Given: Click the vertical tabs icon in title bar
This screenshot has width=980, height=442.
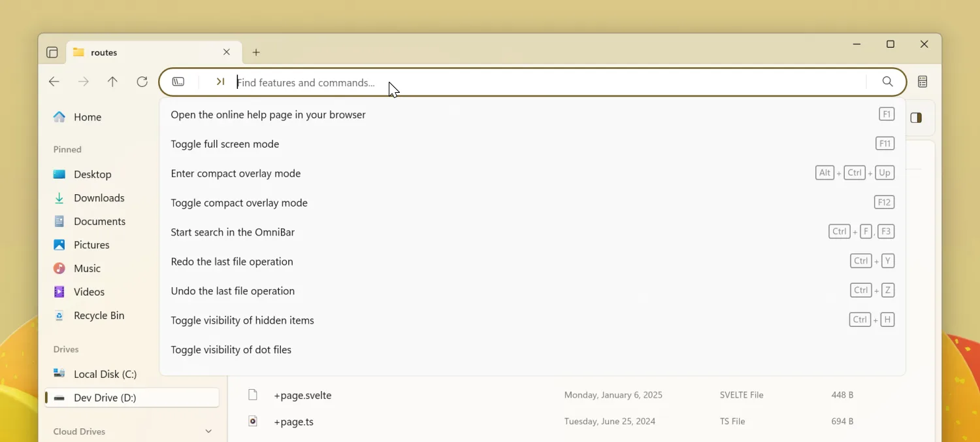Looking at the screenshot, I should click(x=52, y=52).
